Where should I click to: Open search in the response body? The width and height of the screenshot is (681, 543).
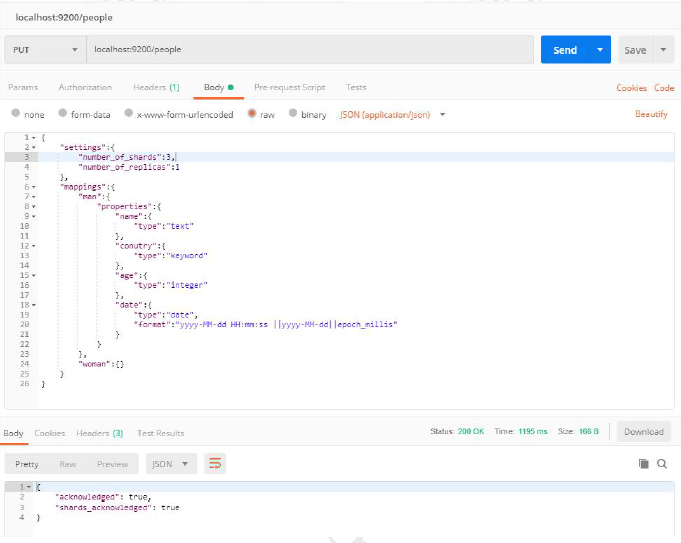pos(661,464)
